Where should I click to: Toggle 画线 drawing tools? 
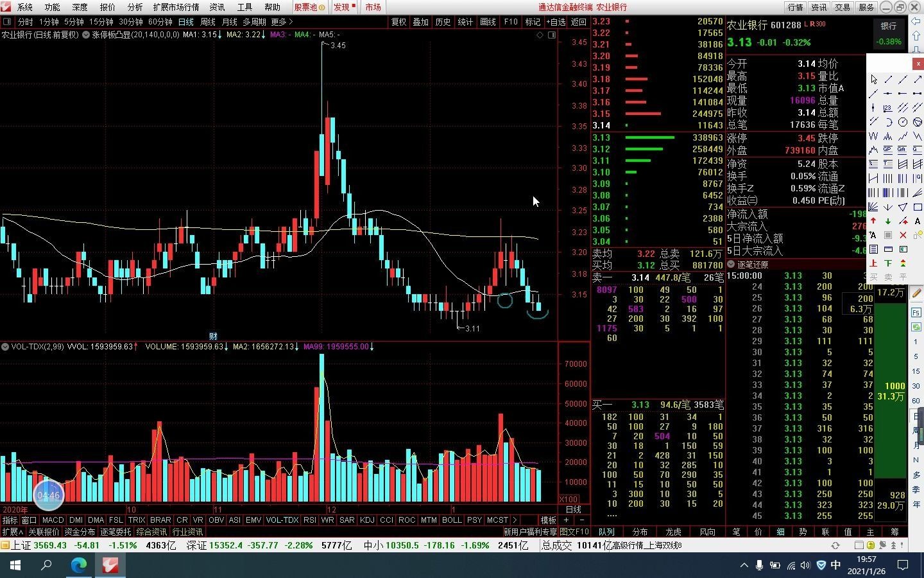(488, 22)
